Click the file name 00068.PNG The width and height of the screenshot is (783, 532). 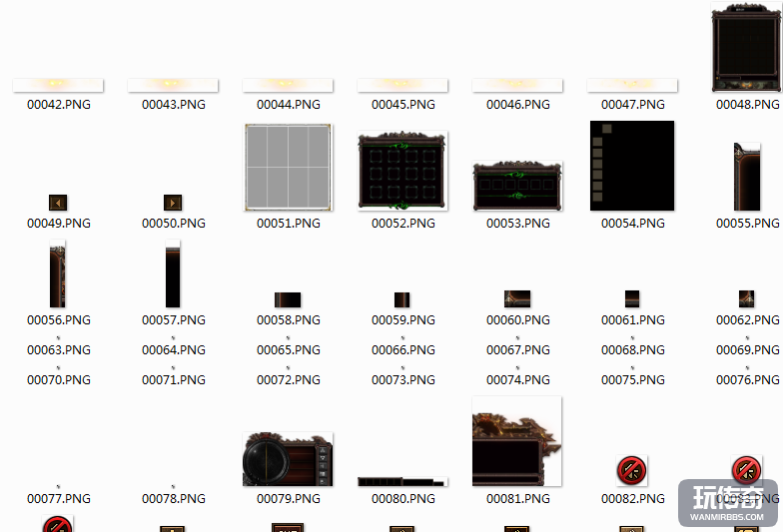pos(633,349)
